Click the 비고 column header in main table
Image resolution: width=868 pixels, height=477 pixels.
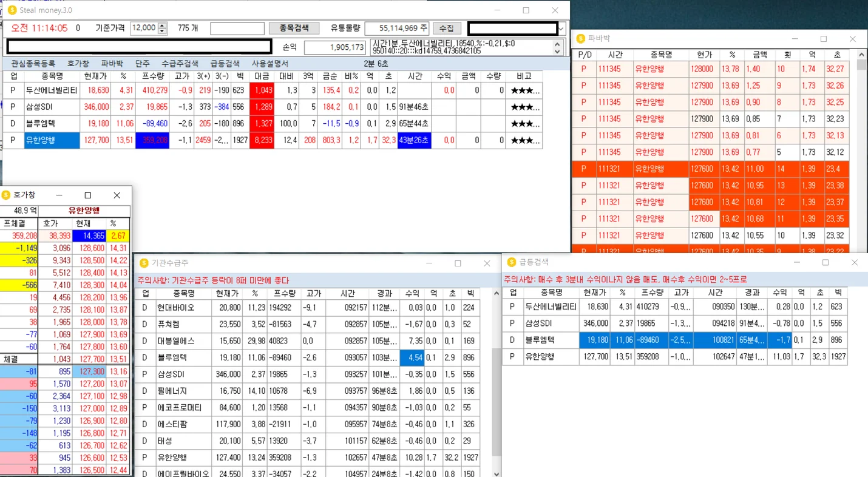tap(524, 76)
